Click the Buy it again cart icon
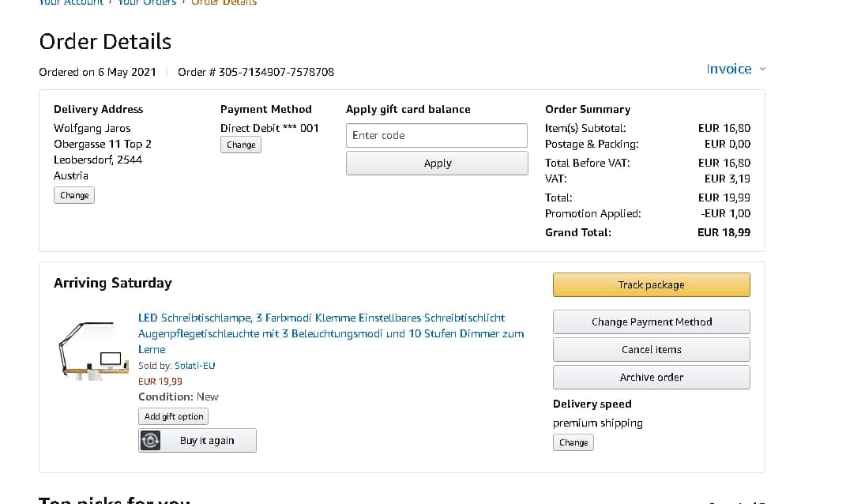The width and height of the screenshot is (846, 504). [150, 441]
